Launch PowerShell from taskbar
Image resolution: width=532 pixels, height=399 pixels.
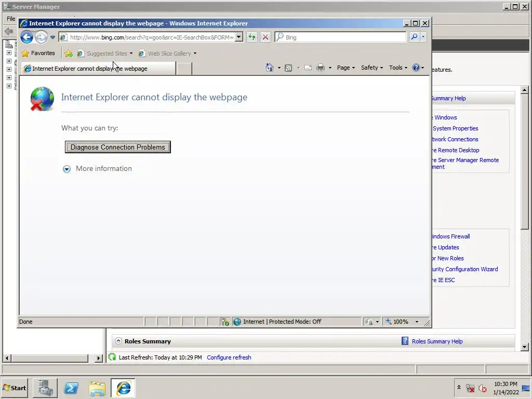[71, 388]
